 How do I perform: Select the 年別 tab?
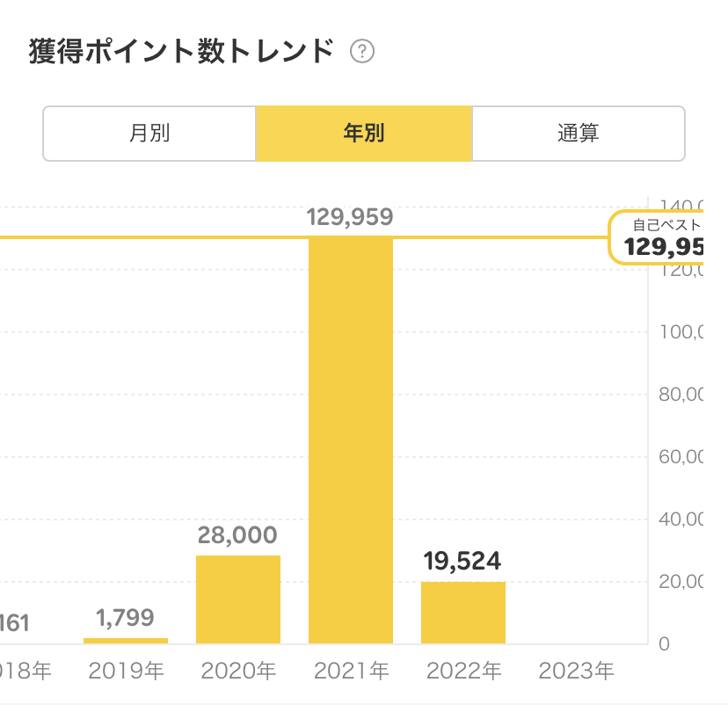(x=364, y=134)
